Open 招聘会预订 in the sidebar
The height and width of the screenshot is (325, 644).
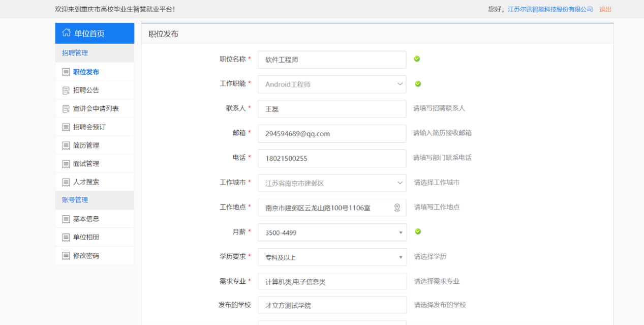[89, 127]
